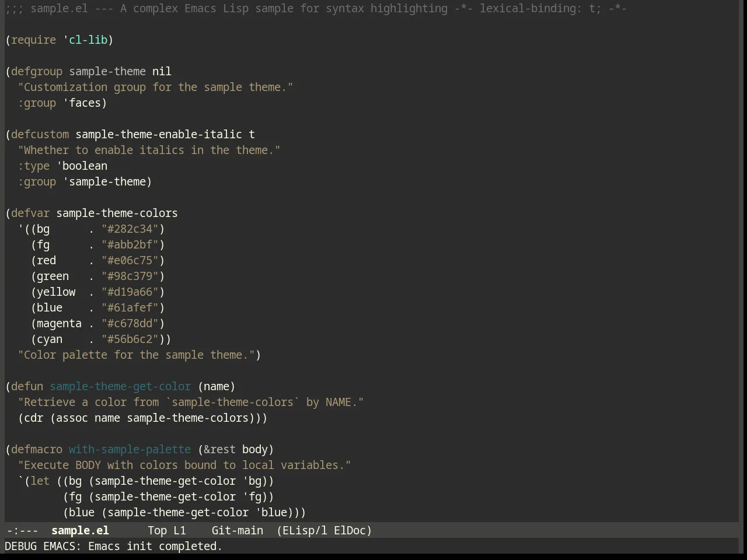Viewport: 747px width, 560px height.
Task: Click the &rest keyword in macro arguments
Action: [219, 449]
